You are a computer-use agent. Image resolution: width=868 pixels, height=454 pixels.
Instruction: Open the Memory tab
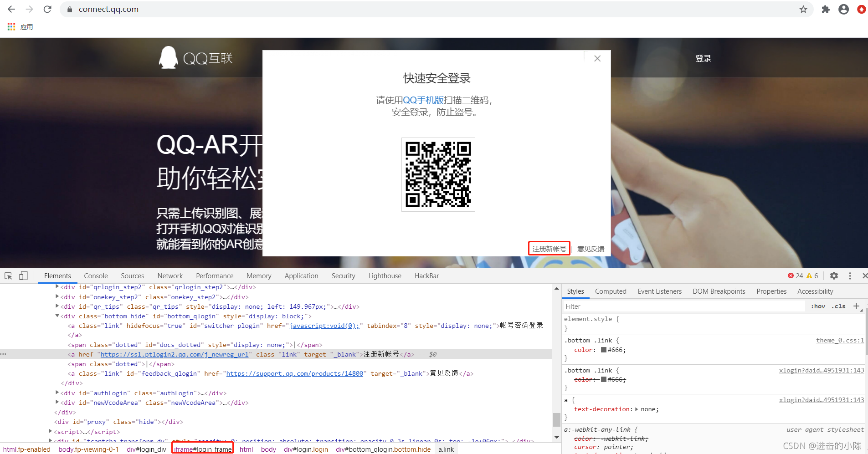pyautogui.click(x=259, y=275)
